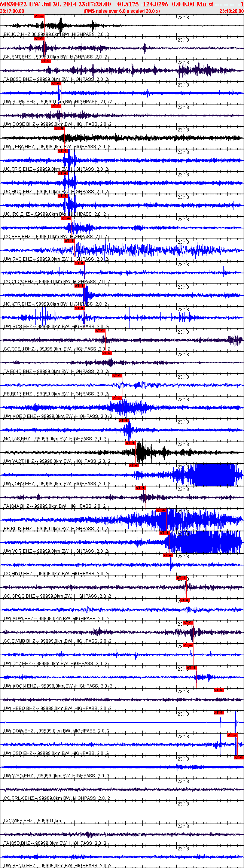
Task: Click the red pick flag on CC HIYU EHZ trace
Action: [168, 555]
